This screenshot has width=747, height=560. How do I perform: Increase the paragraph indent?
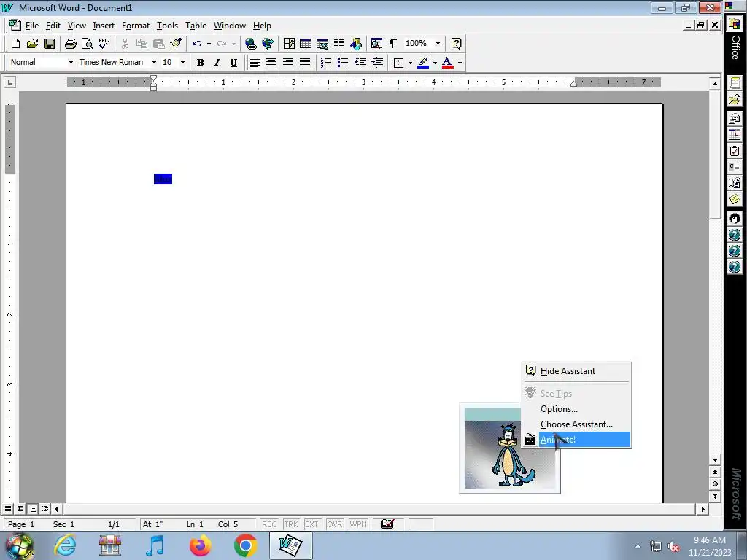tap(377, 63)
